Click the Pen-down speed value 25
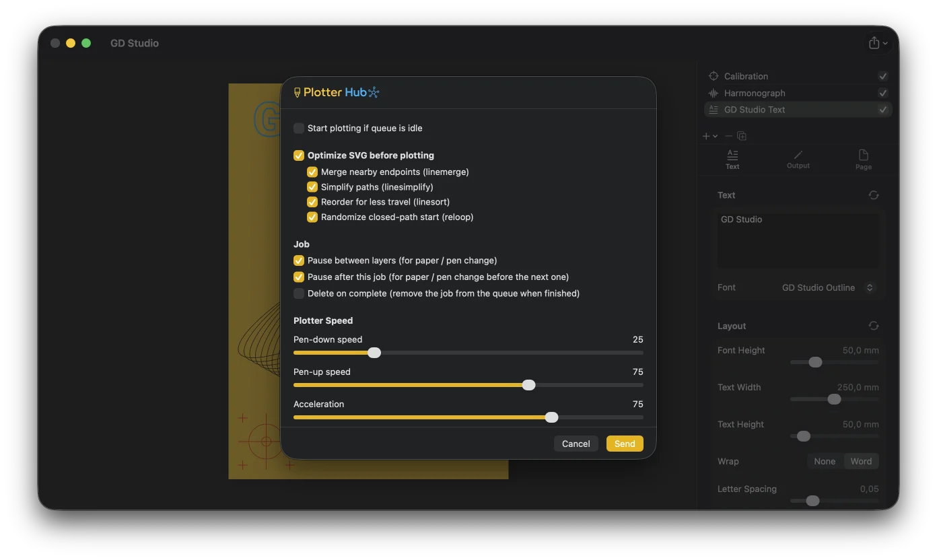The height and width of the screenshot is (560, 937). [638, 339]
